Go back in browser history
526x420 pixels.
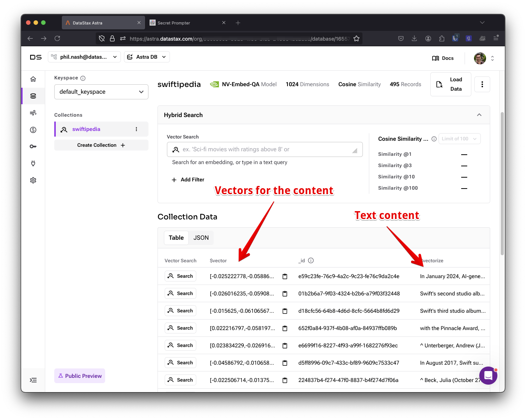pyautogui.click(x=30, y=38)
